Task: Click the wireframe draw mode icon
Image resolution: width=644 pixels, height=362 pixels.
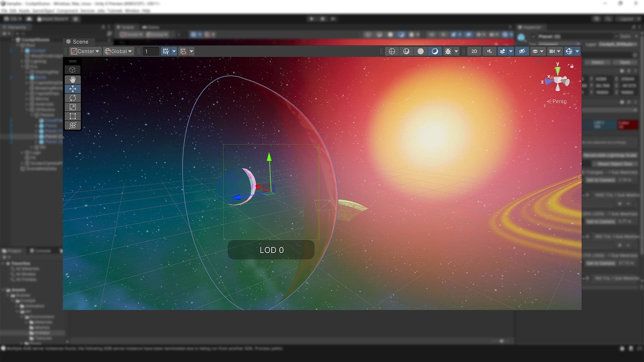Action: click(x=392, y=51)
